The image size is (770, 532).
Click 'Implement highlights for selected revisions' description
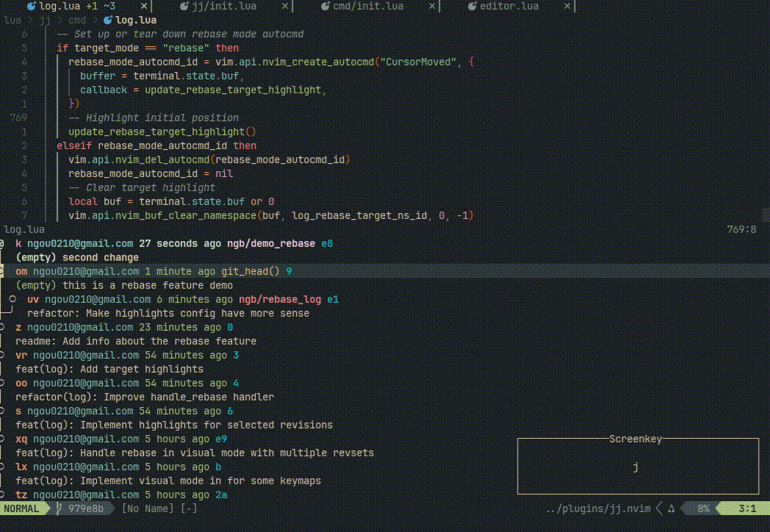(206, 425)
